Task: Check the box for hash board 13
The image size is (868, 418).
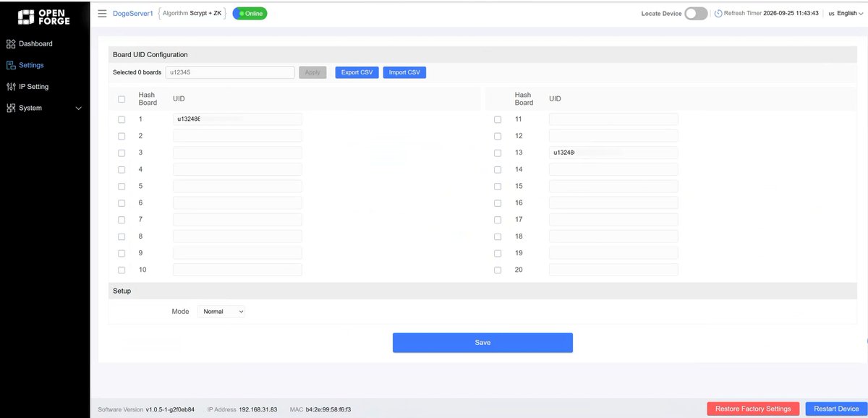Action: [x=498, y=153]
